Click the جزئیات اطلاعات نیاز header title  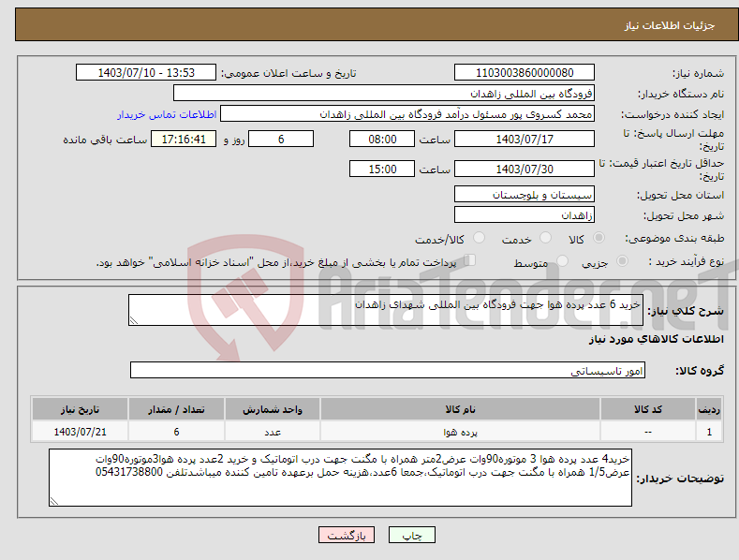(670, 25)
